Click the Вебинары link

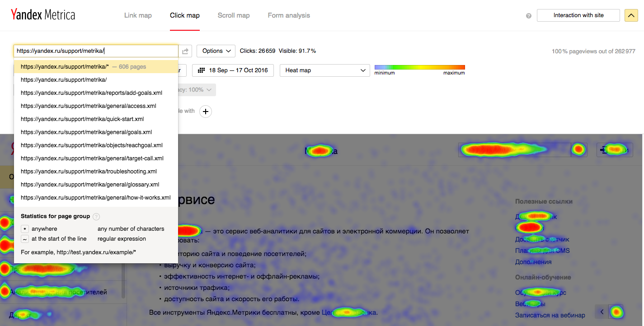[530, 304]
